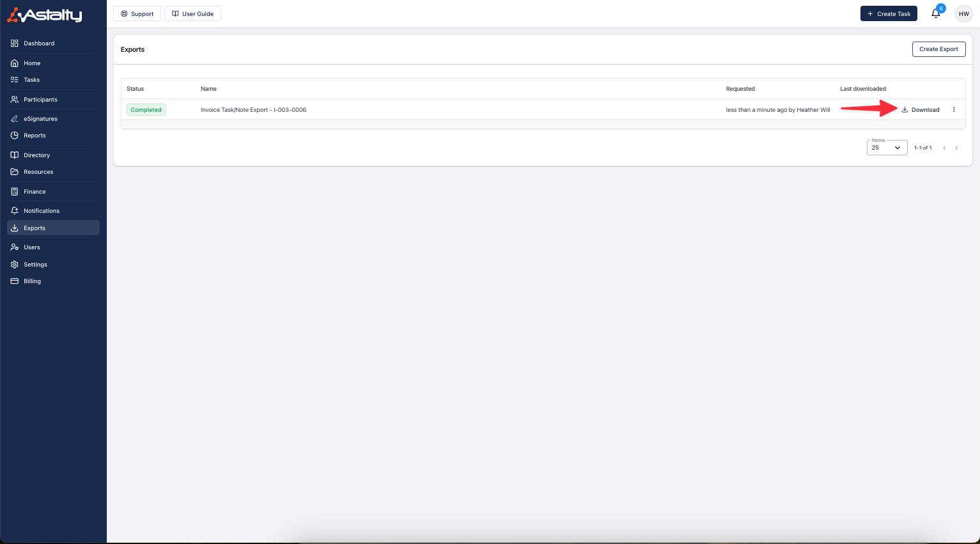Click the notifications bell icon
Screen dimensions: 980x544
click(935, 14)
